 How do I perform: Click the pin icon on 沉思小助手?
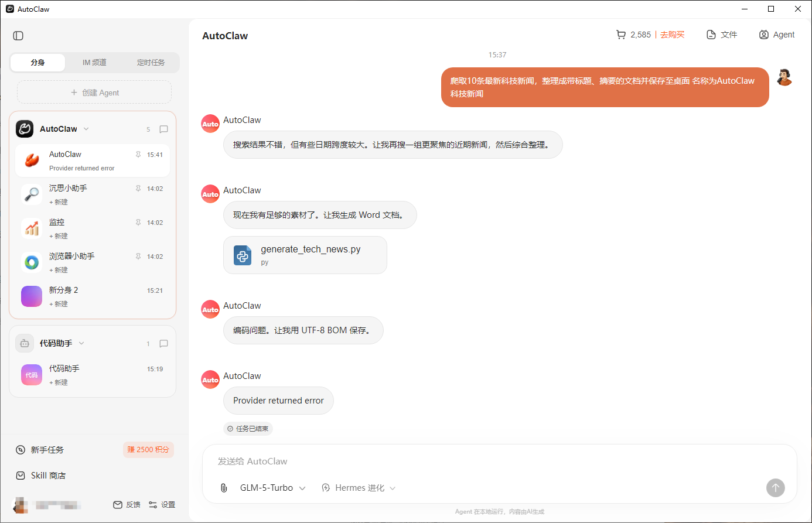138,189
